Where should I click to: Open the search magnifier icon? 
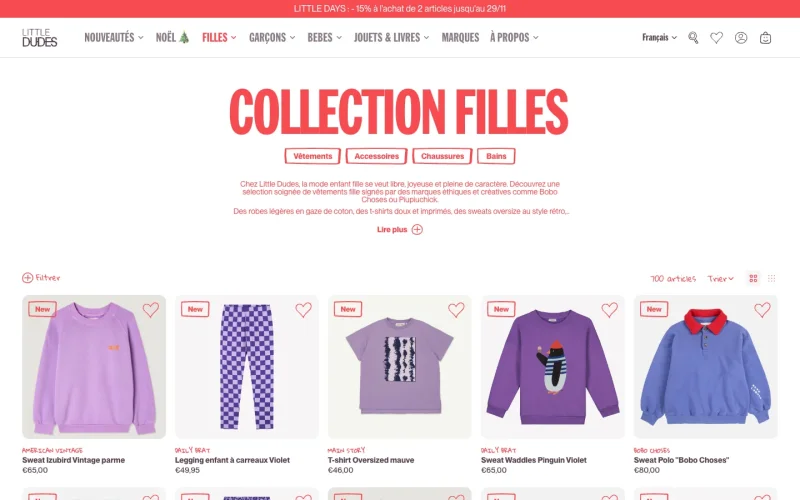point(693,38)
